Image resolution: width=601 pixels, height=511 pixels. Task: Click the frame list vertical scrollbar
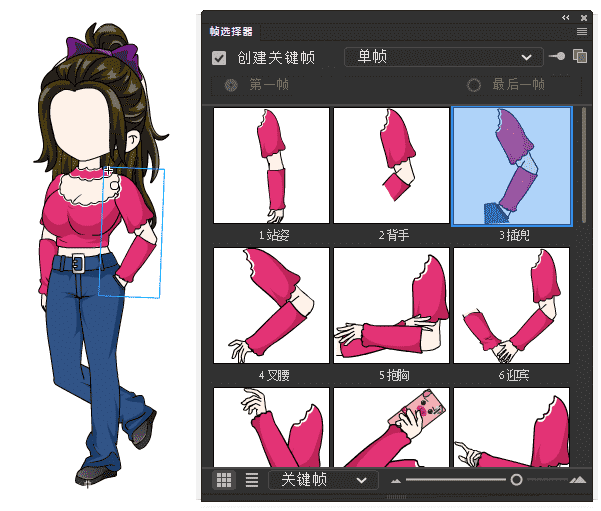tap(584, 165)
